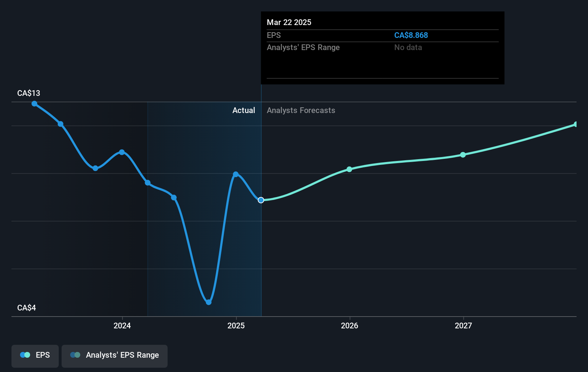588x372 pixels.
Task: Click the peak data point before 2025
Action: (x=236, y=174)
